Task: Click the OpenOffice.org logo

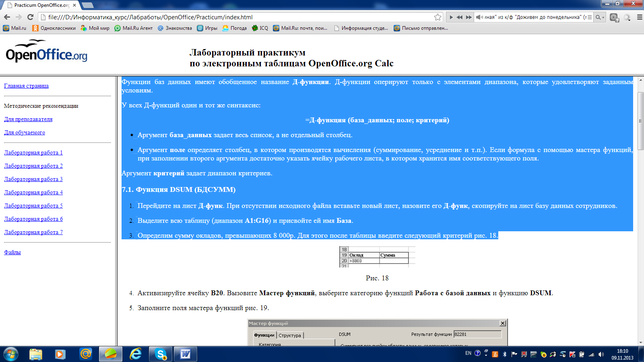Action: click(x=46, y=51)
